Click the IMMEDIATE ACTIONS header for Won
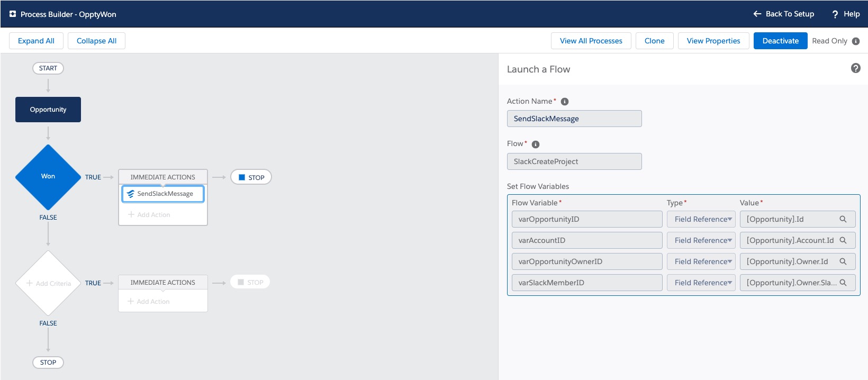868x380 pixels. [163, 177]
